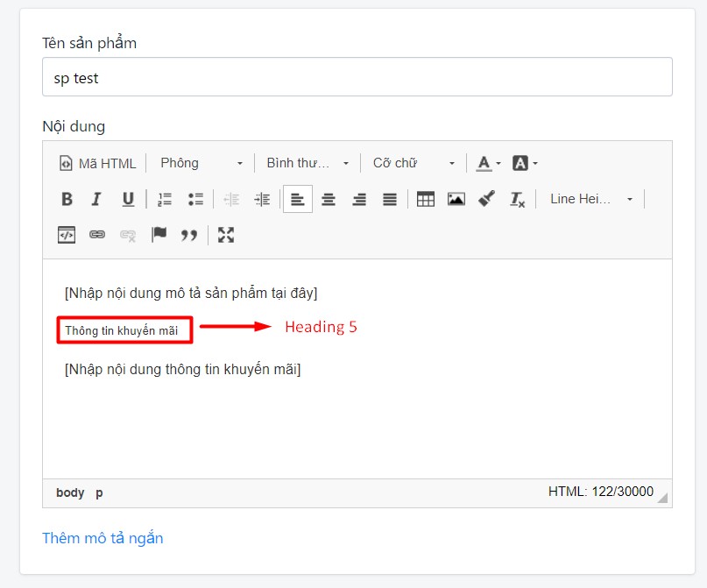Switch to Mã HTML source view
The image size is (707, 588).
point(97,163)
